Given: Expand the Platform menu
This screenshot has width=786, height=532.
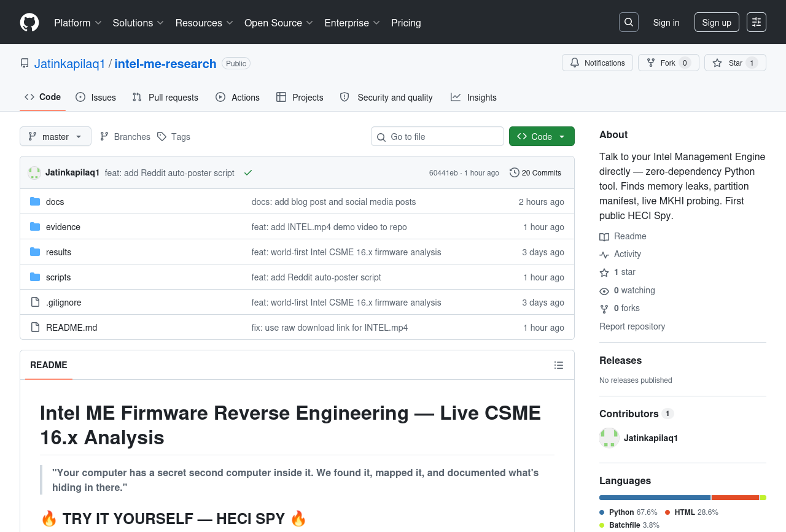Looking at the screenshot, I should pyautogui.click(x=78, y=23).
